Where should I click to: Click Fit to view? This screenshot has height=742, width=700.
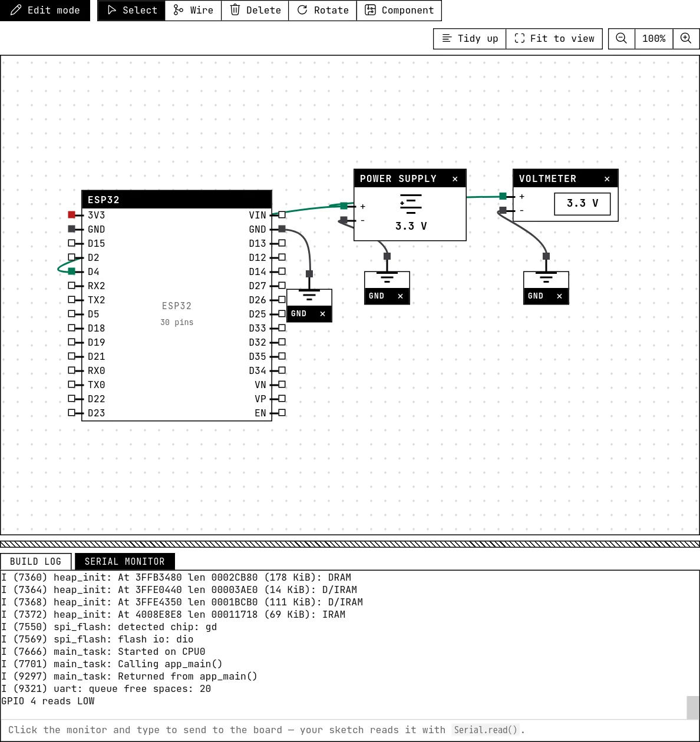coord(554,38)
